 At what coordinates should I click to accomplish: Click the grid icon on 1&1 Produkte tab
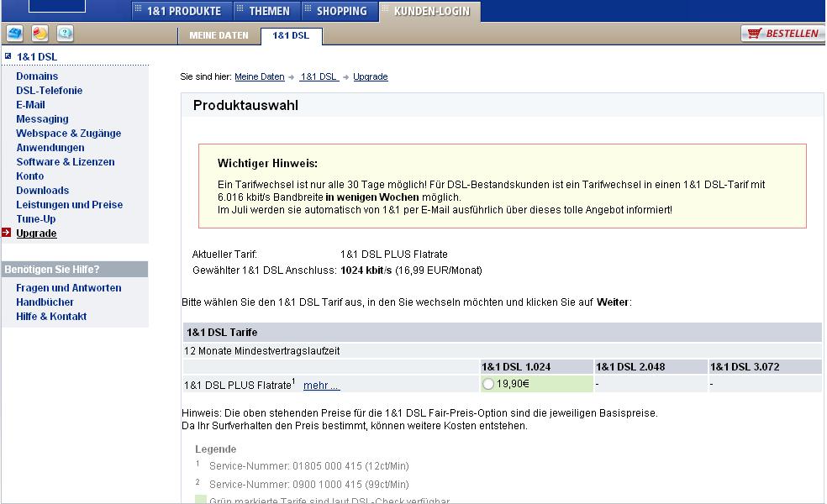pos(138,8)
